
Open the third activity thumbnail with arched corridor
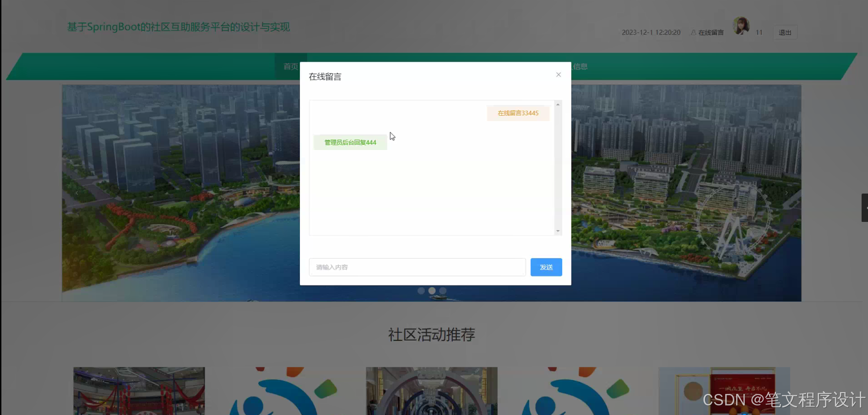(432, 391)
